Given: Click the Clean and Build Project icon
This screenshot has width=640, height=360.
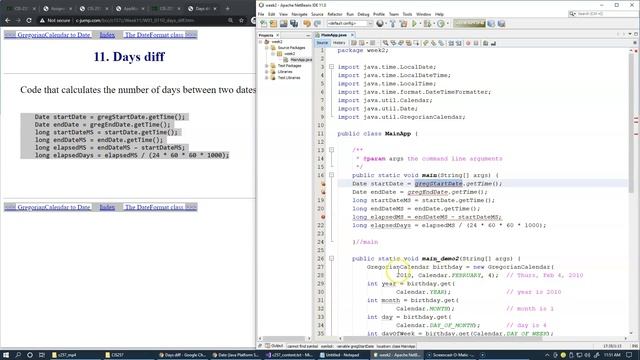Looking at the screenshot, I should coord(403,24).
